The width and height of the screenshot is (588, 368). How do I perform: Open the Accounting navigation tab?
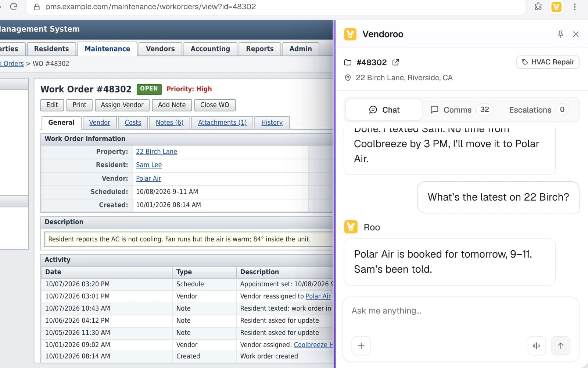coord(210,49)
